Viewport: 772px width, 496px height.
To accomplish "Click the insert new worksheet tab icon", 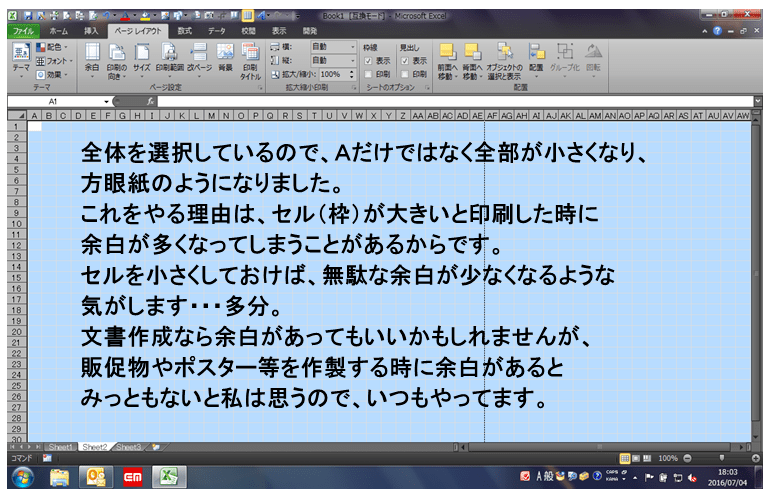I will point(156,447).
